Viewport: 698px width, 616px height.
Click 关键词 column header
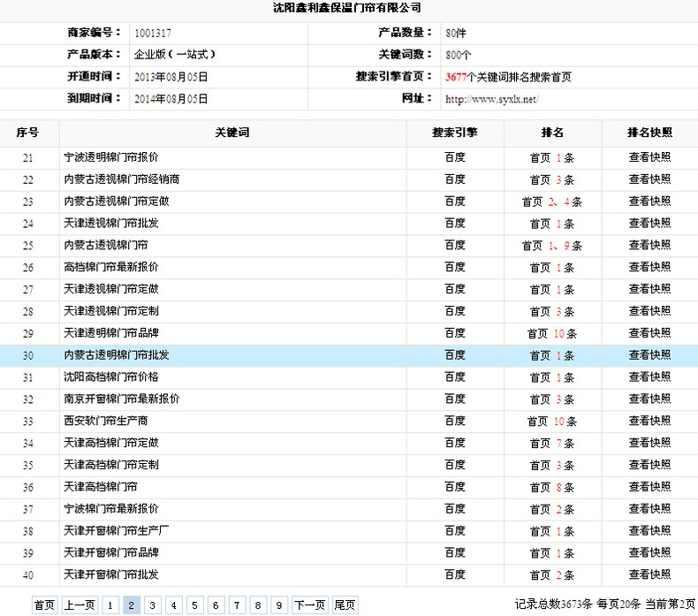[x=232, y=133]
